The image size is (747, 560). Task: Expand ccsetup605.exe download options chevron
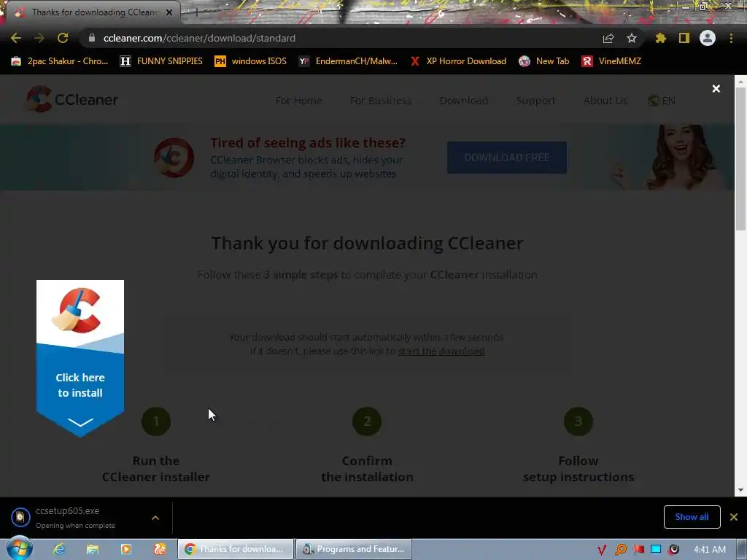click(155, 518)
